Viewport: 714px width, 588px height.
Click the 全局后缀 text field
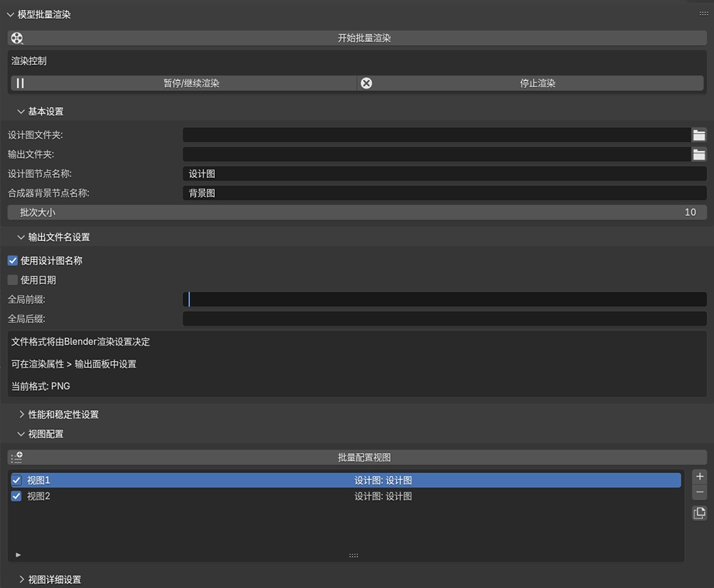tap(444, 319)
